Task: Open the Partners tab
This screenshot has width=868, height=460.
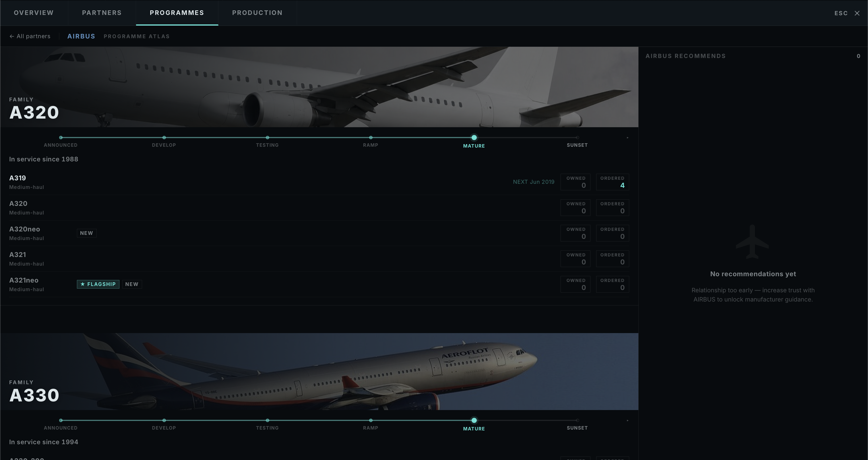Action: [x=102, y=13]
